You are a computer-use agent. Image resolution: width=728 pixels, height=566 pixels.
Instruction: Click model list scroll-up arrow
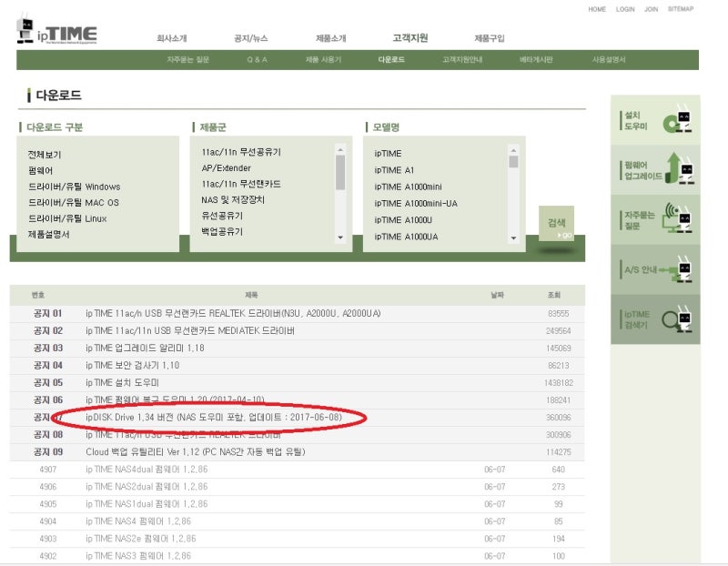point(513,149)
